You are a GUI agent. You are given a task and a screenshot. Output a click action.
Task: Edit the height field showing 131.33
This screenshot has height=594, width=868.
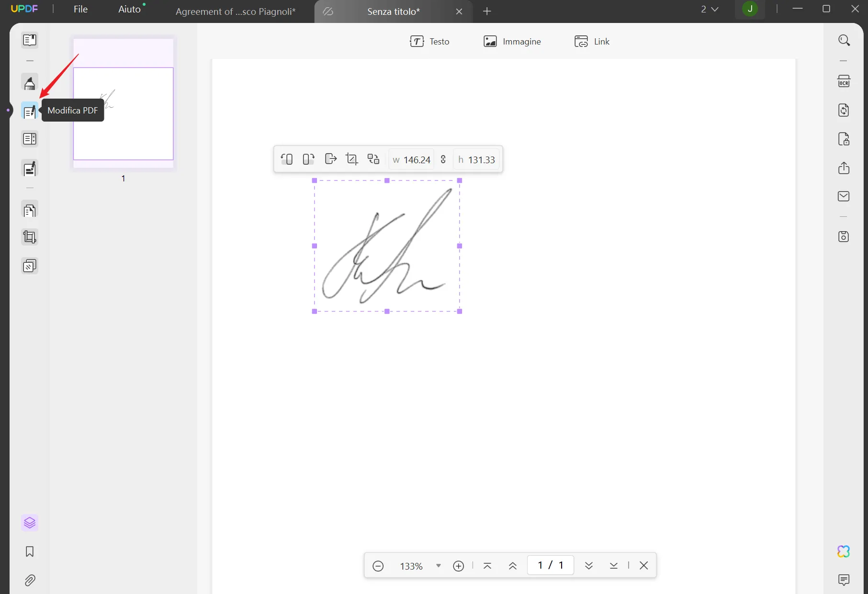tap(476, 159)
